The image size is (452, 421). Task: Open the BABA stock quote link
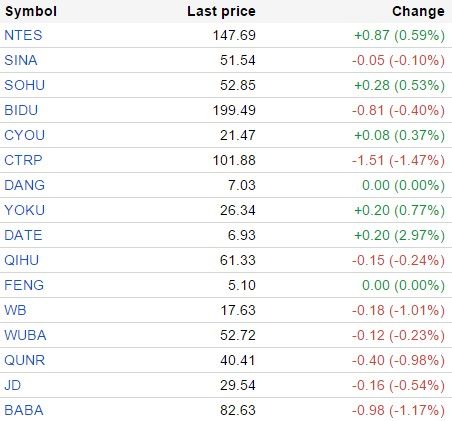(x=24, y=410)
